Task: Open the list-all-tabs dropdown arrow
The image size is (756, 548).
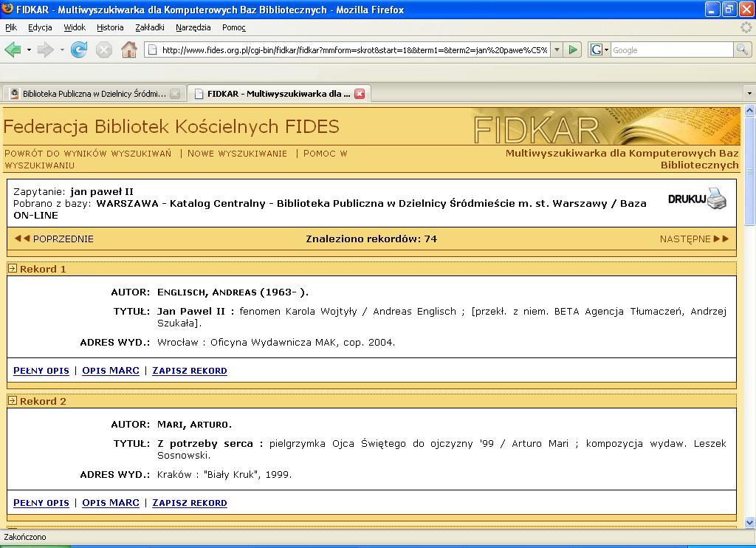Action: (749, 94)
